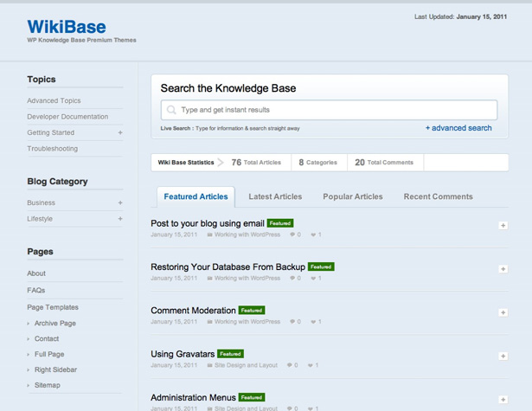Click heart likes icon under 'Using Gravatars'

tap(310, 365)
